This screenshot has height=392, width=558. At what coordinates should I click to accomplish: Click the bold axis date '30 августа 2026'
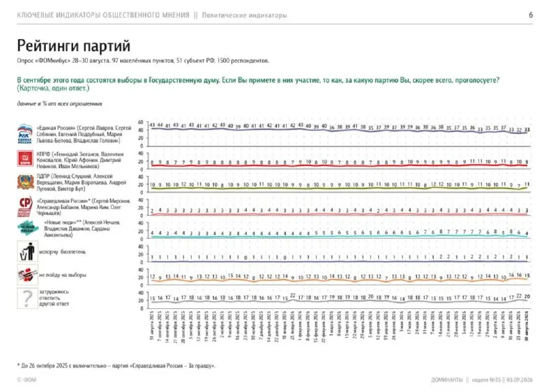click(527, 326)
